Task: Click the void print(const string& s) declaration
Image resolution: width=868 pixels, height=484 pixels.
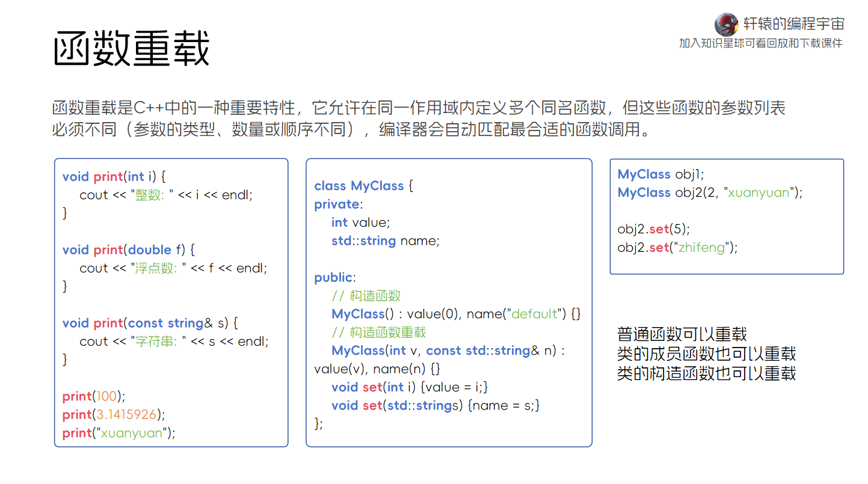Action: (150, 323)
